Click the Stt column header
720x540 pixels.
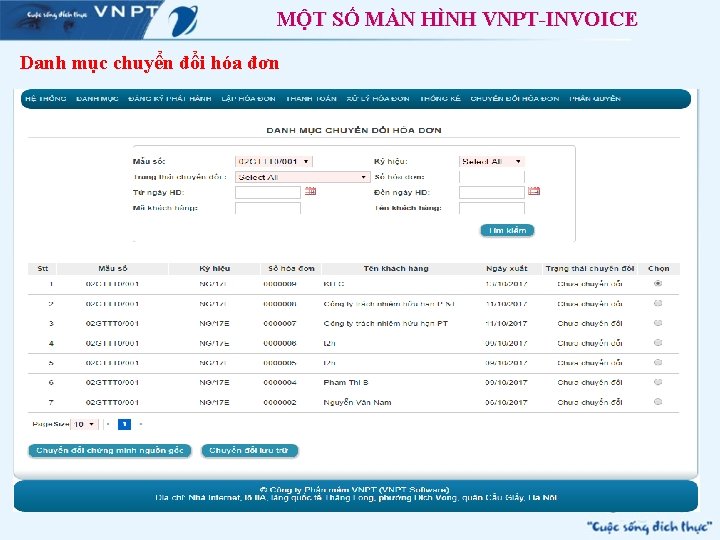point(42,269)
